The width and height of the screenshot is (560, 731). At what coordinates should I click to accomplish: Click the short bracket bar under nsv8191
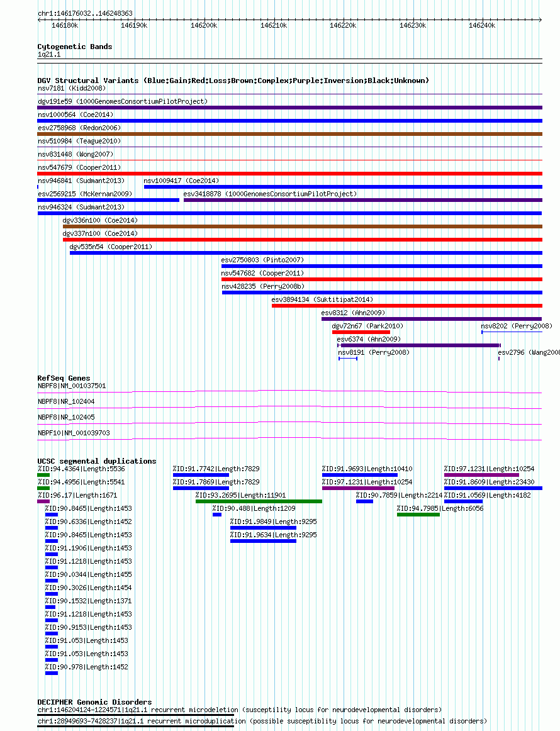[x=348, y=359]
